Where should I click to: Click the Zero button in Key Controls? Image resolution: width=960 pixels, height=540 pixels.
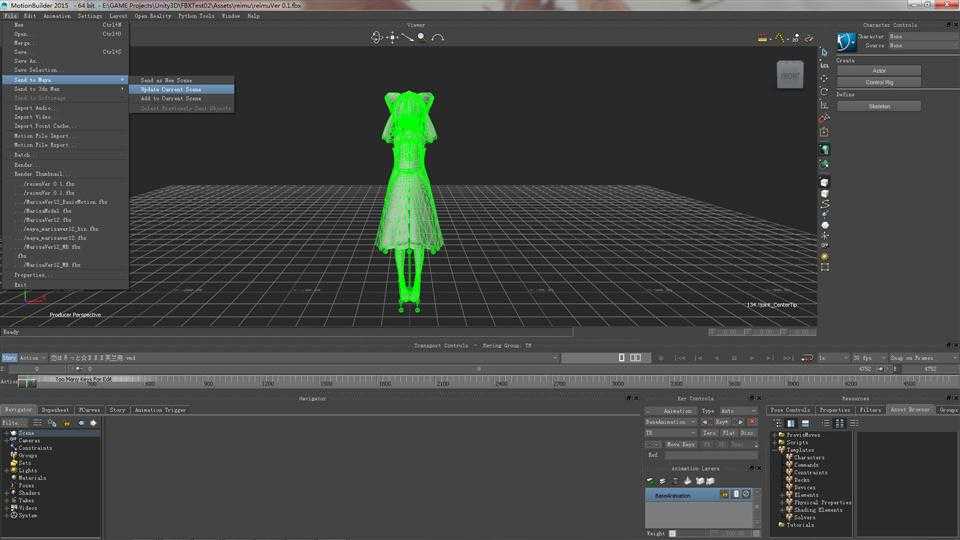pyautogui.click(x=710, y=433)
